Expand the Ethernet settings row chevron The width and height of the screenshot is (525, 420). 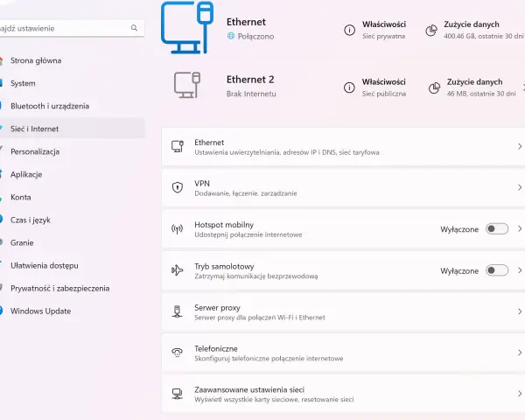(x=520, y=146)
